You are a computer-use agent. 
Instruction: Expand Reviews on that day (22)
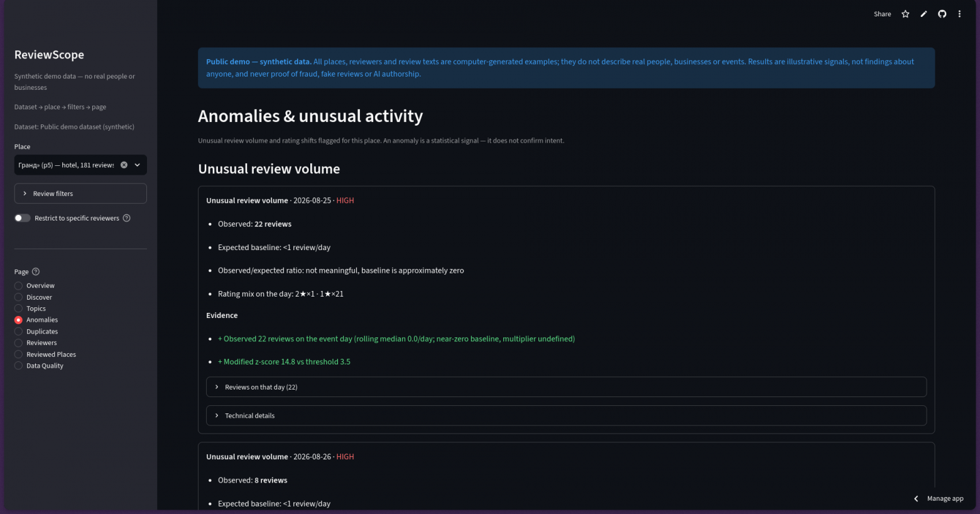coord(566,387)
